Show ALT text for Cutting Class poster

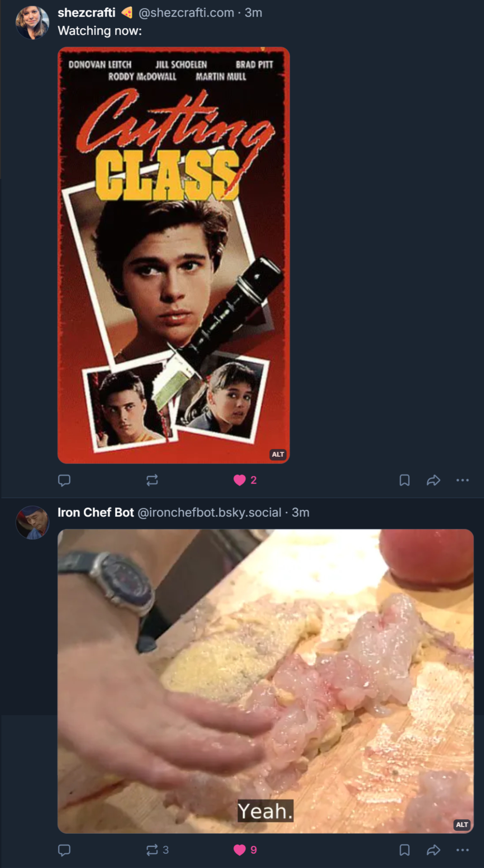click(x=278, y=454)
